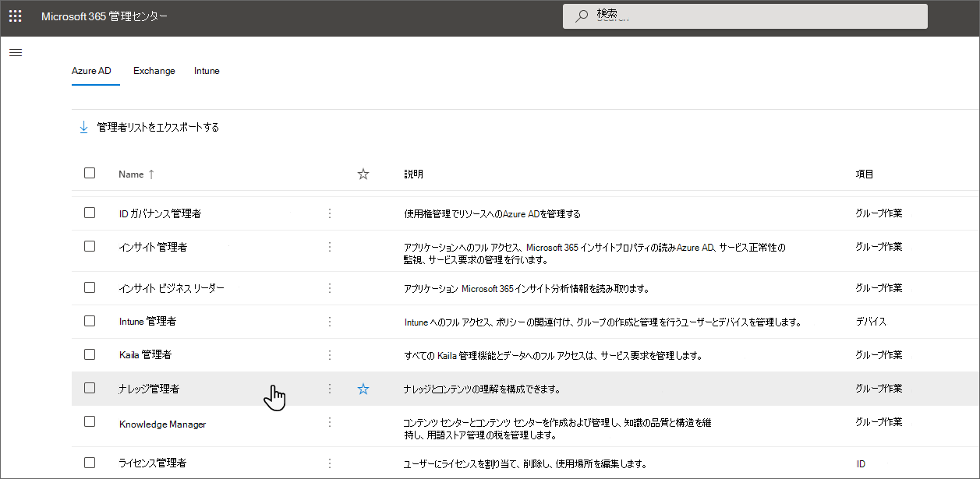Click the download arrow icon beside the export link

pos(83,126)
